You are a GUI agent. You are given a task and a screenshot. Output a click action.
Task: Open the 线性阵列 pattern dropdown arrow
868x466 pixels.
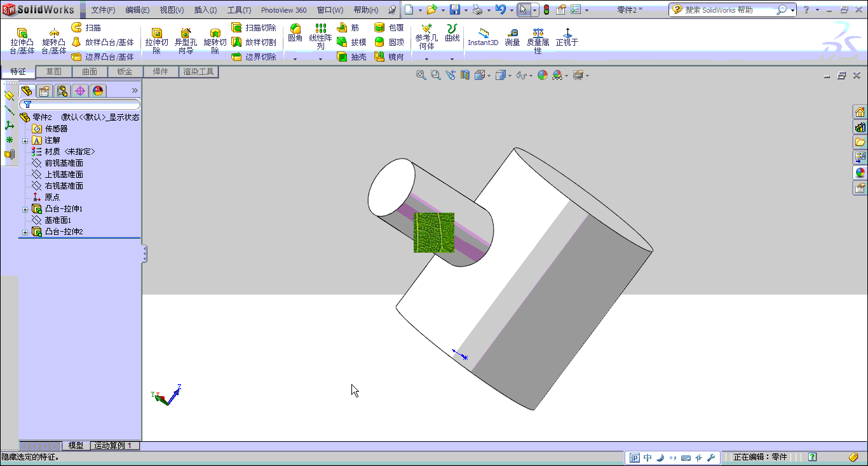(321, 58)
